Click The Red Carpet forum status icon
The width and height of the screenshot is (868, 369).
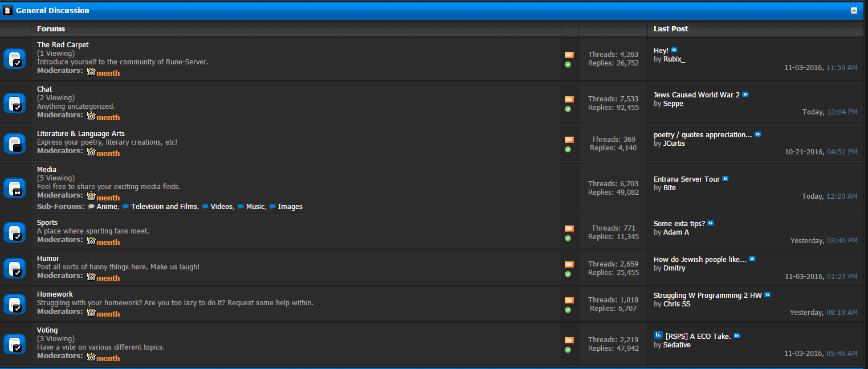tap(15, 59)
